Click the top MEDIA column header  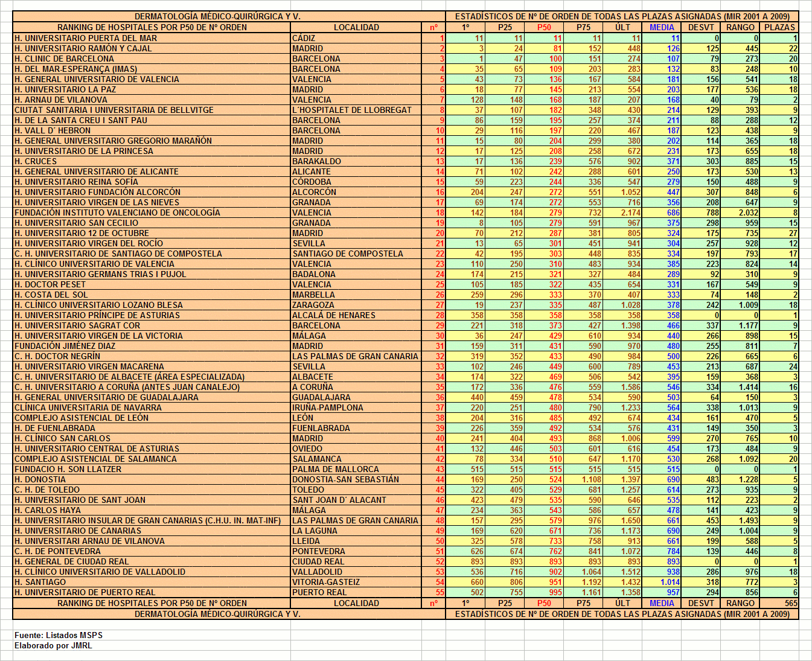coord(662,27)
